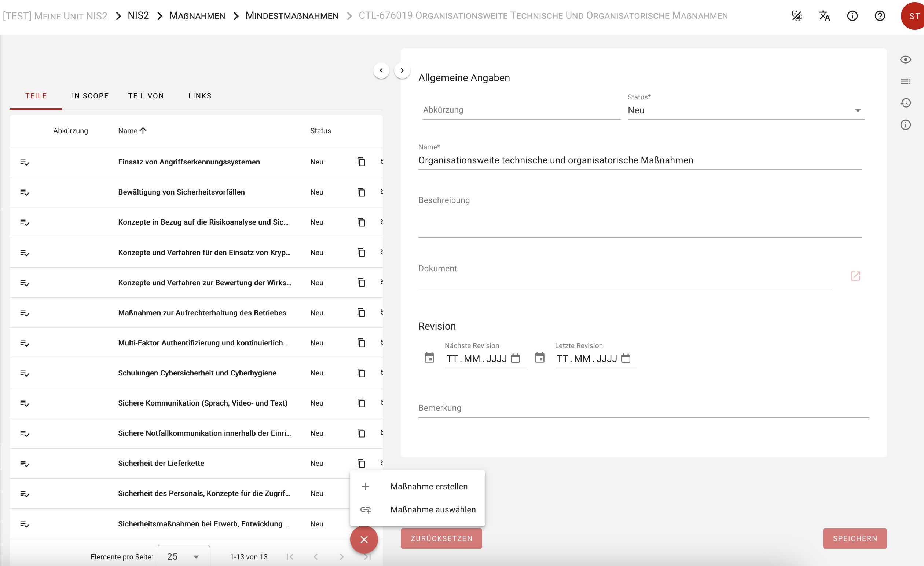The height and width of the screenshot is (566, 924).
Task: Close the red floating action menu button
Action: (364, 540)
